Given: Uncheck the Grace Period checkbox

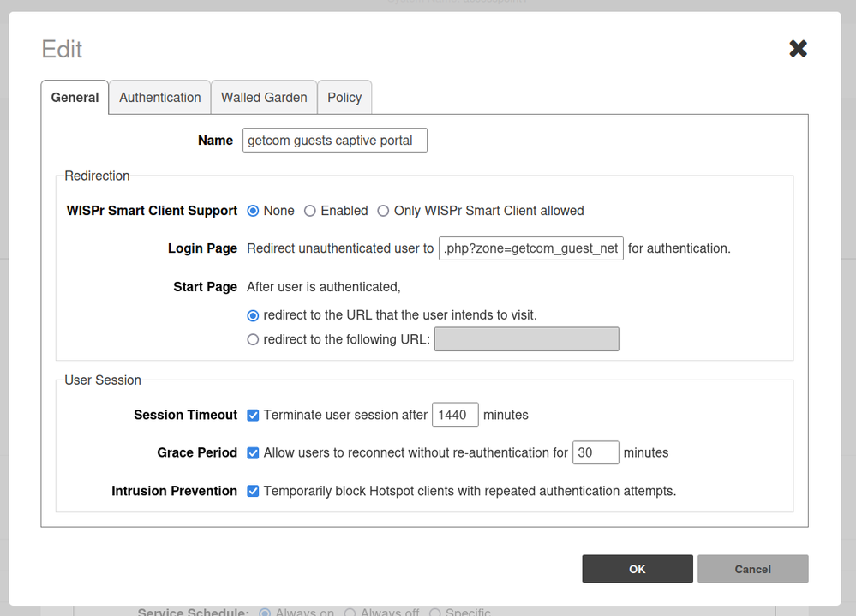Looking at the screenshot, I should [253, 453].
